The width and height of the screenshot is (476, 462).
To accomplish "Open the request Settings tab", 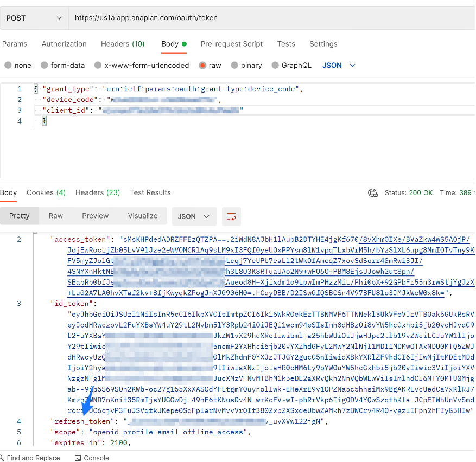I will [323, 44].
